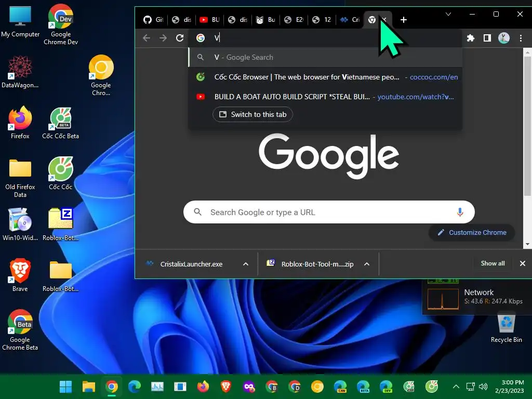Viewport: 532px width, 399px height.
Task: Choose the Cốc Cốc Browser suggestion
Action: (x=325, y=77)
